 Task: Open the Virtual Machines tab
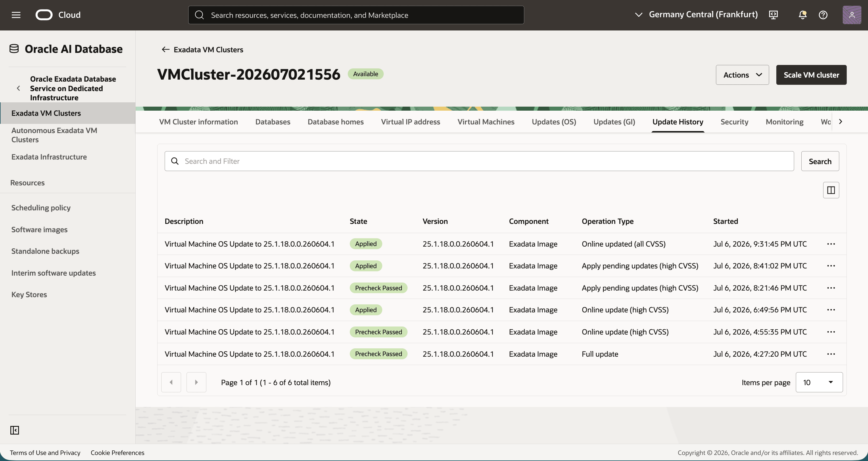486,122
